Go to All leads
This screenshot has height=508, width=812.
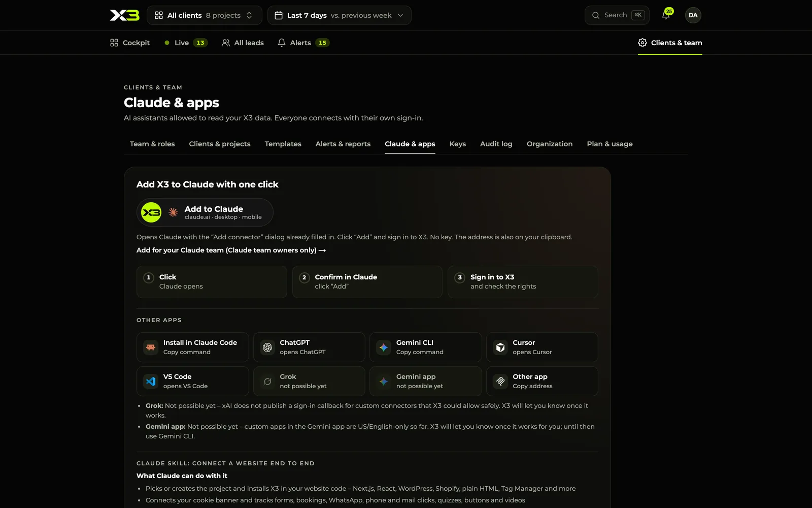click(243, 43)
